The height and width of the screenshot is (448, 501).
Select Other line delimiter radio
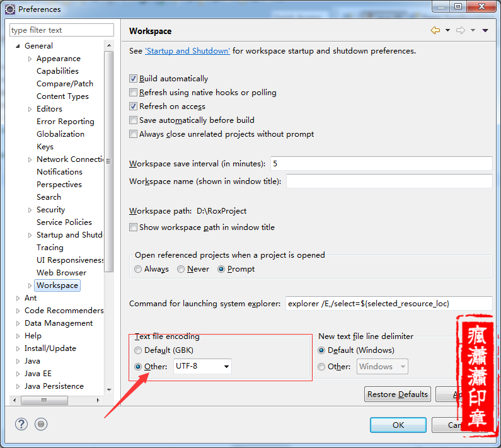321,367
